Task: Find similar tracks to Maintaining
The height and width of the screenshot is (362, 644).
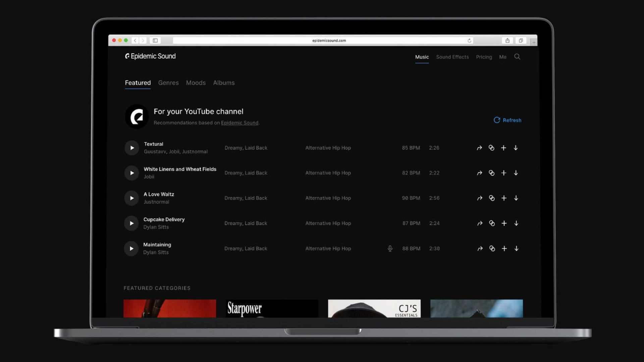Action: click(492, 248)
